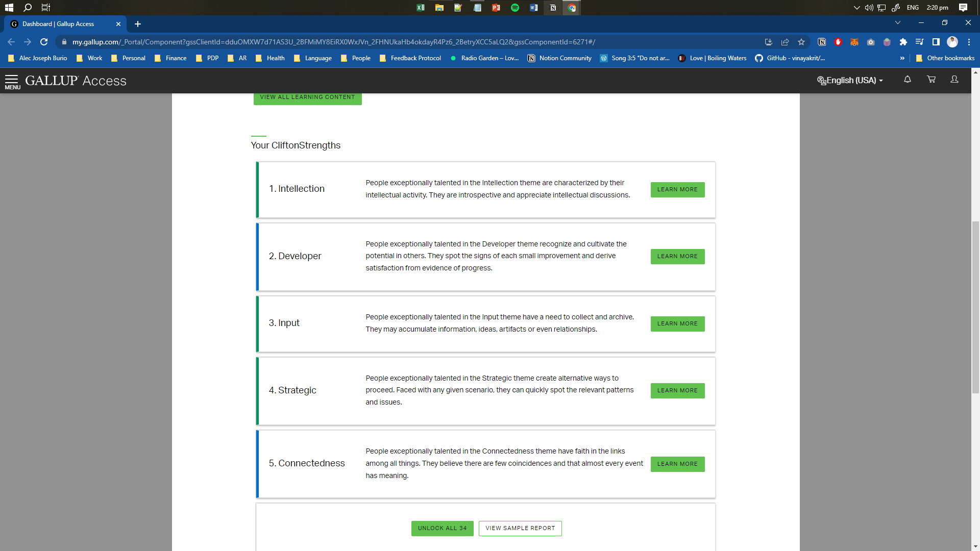Toggle the Chrome side panel

pos(936,42)
